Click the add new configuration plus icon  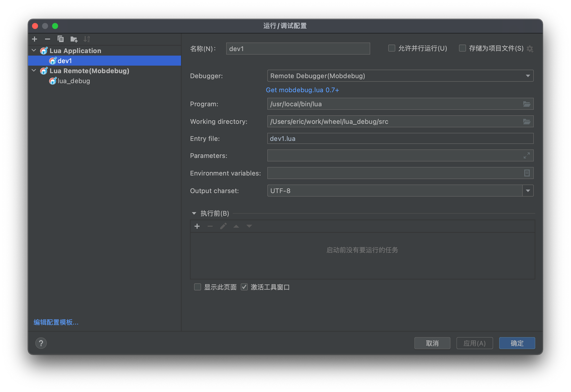coord(35,39)
